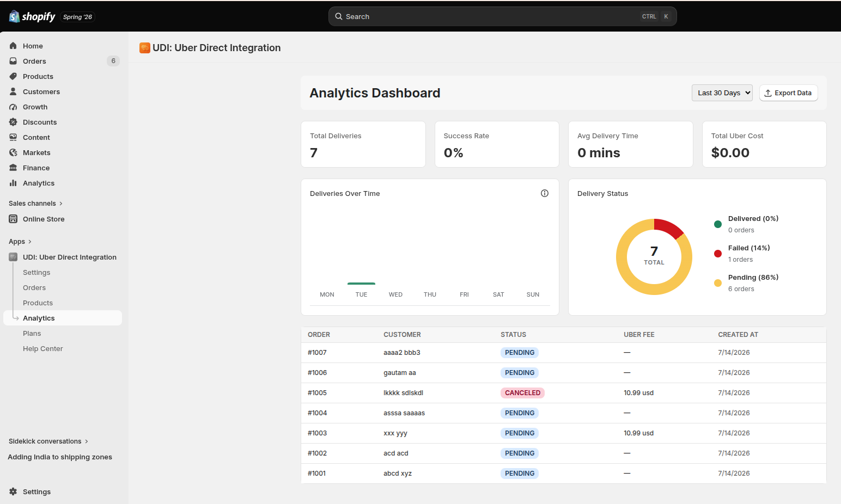
Task: Click the Total Deliveries card
Action: [363, 144]
